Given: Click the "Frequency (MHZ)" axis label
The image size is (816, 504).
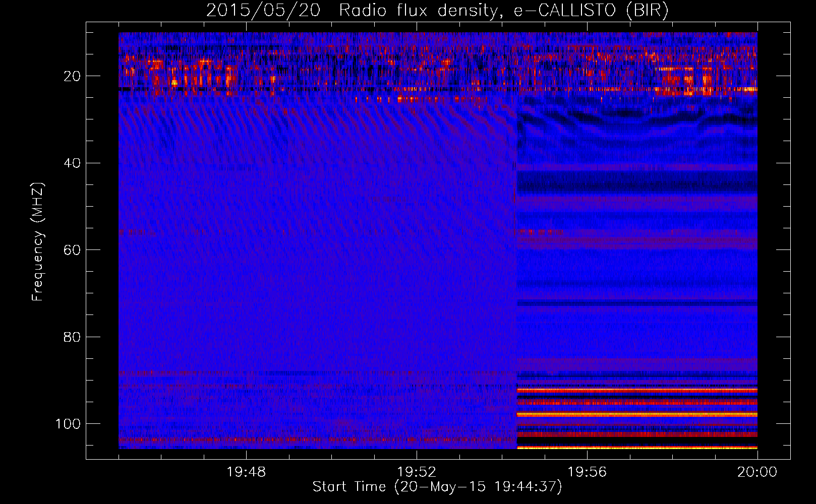Looking at the screenshot, I should tap(38, 242).
